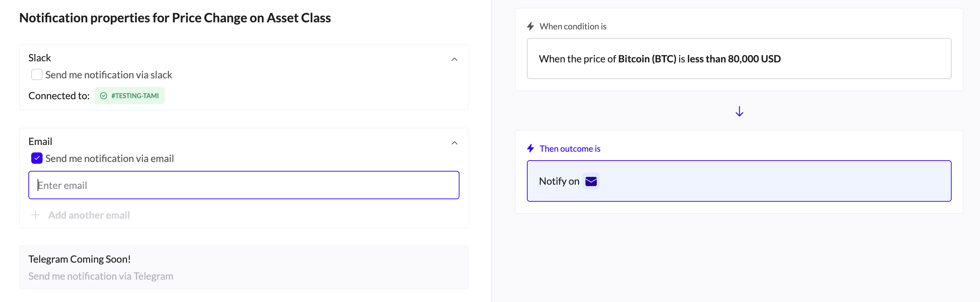Click the plus icon beside Add another email
980x302 pixels.
tap(35, 215)
